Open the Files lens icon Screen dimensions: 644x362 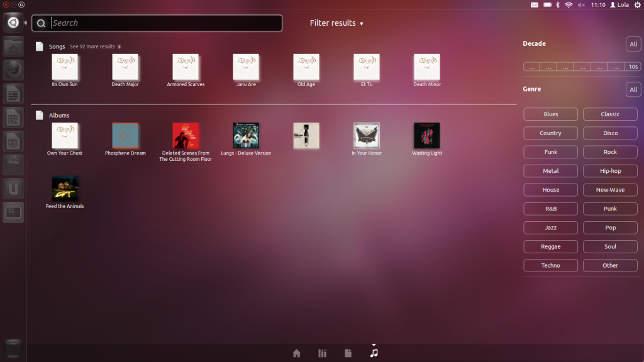pos(348,353)
